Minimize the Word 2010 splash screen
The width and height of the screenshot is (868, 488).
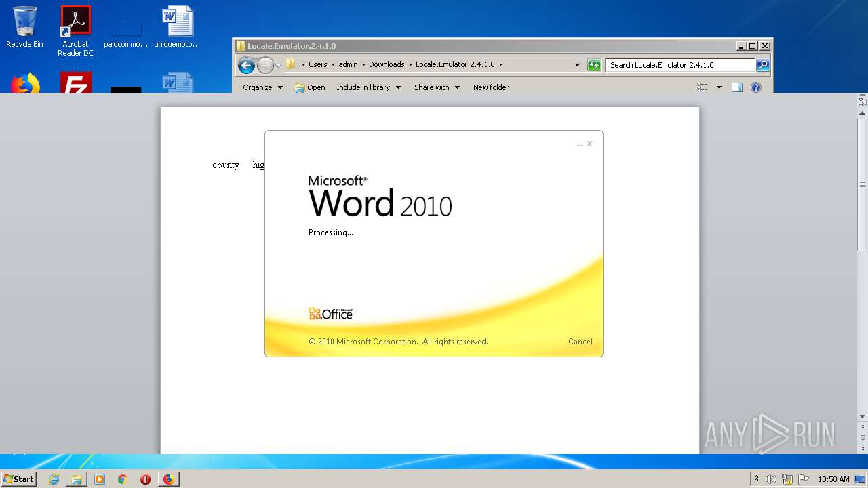coord(580,144)
